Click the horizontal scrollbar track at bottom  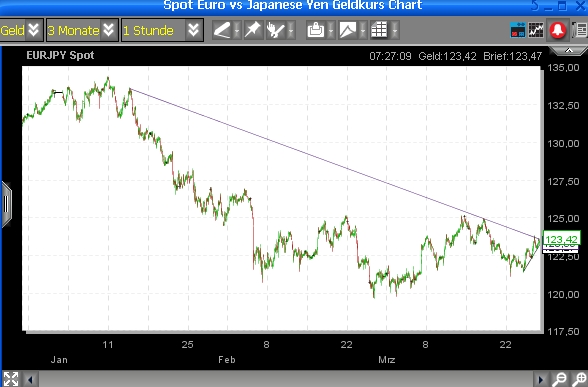click(285, 380)
